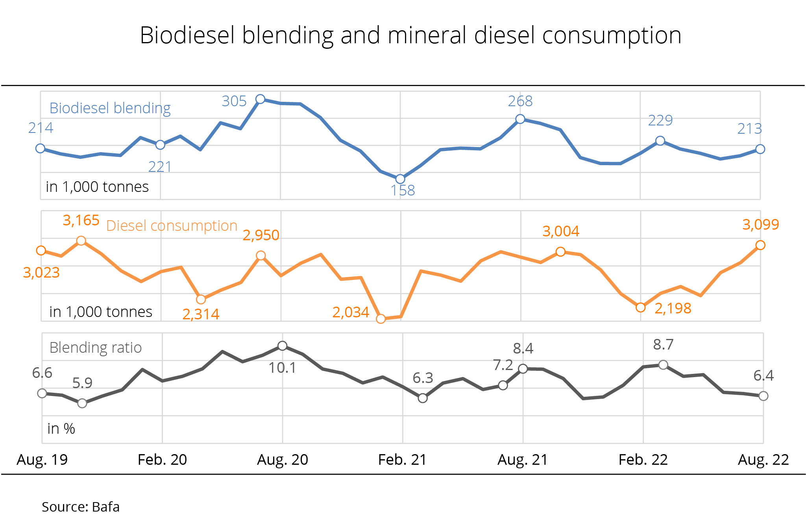Click the Diesel consumption series label
This screenshot has height=532, width=806.
coord(172,226)
